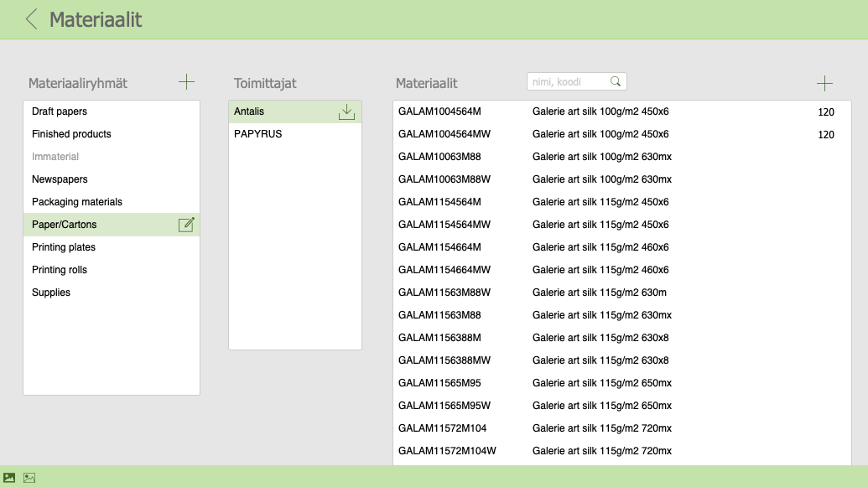Open the Printing rolls group
Viewport: 868px width, 487px height.
60,270
